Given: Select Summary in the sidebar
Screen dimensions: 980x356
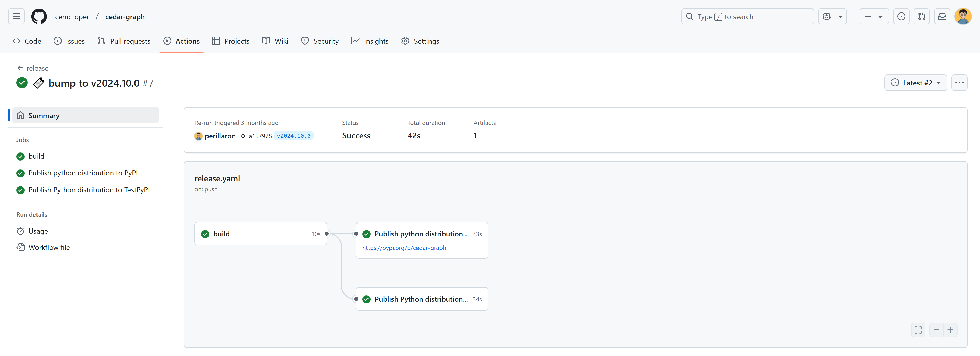Looking at the screenshot, I should [85, 115].
